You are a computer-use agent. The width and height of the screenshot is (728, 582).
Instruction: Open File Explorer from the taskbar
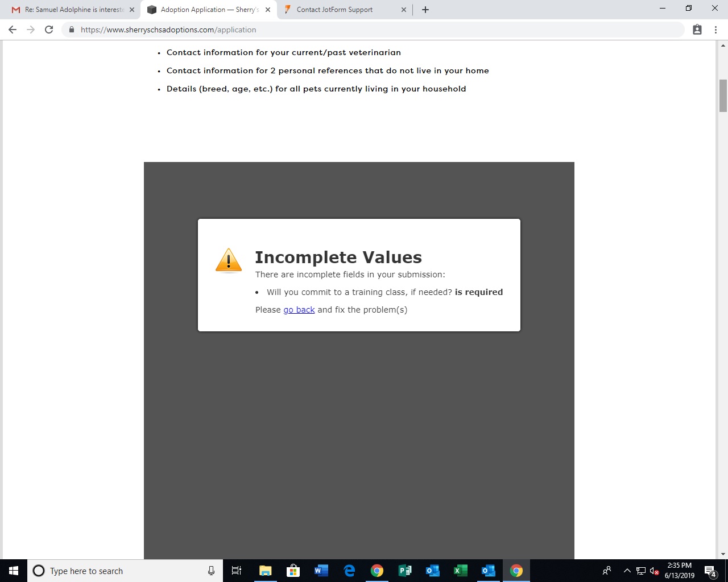click(x=266, y=571)
